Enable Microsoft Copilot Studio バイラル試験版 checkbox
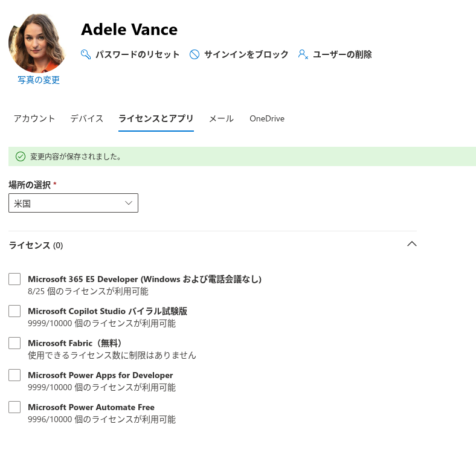The image size is (476, 453). click(14, 311)
